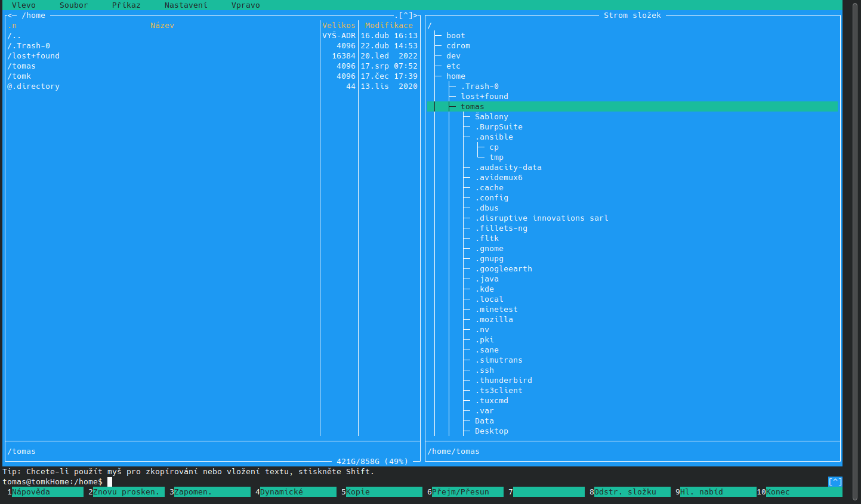Click the '.n' sort indicator in header
Viewport: 861px width, 504px height.
coord(12,26)
